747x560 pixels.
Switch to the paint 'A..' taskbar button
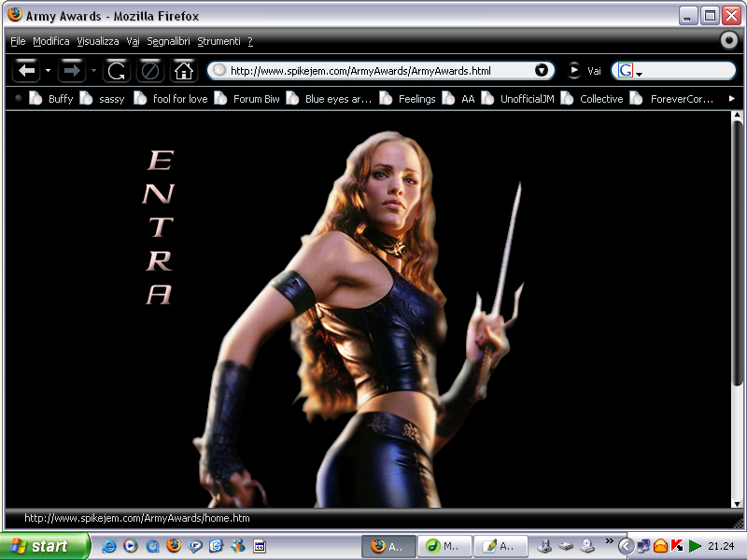(500, 546)
